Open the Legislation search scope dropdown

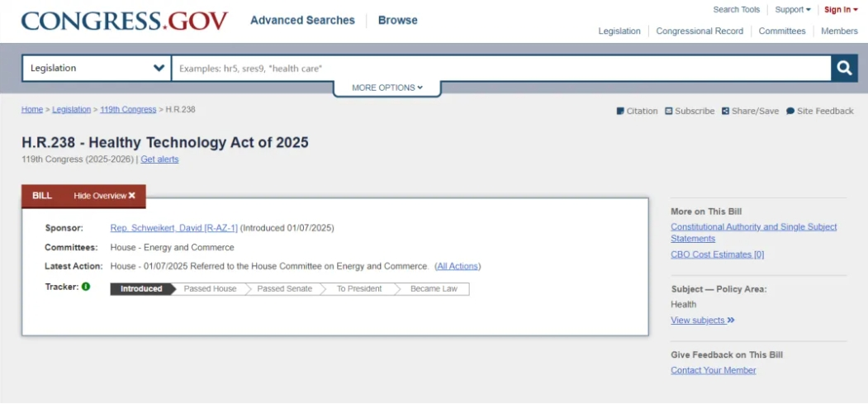pyautogui.click(x=97, y=69)
